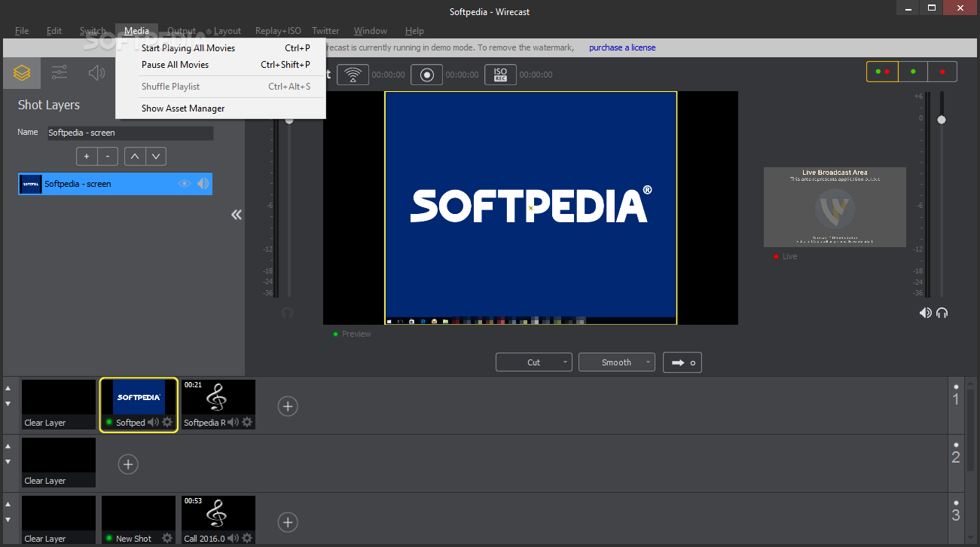980x547 pixels.
Task: Open settings gear of New Shot
Action: (167, 539)
